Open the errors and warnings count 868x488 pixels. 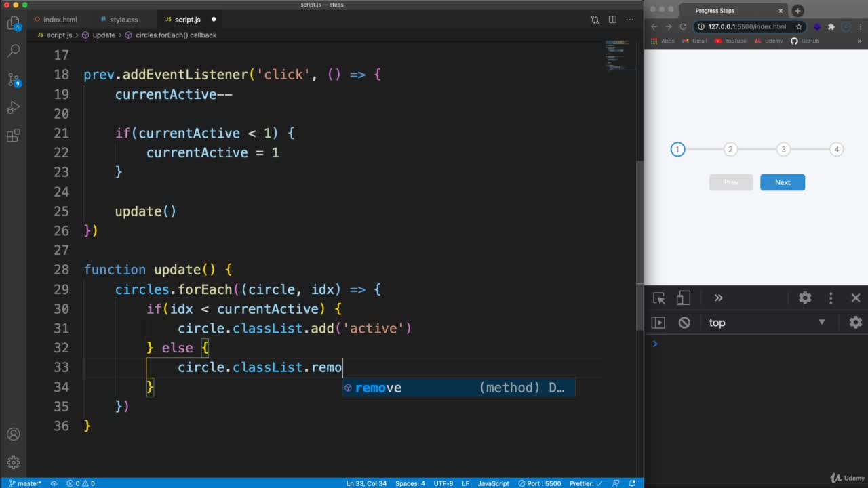tap(81, 483)
